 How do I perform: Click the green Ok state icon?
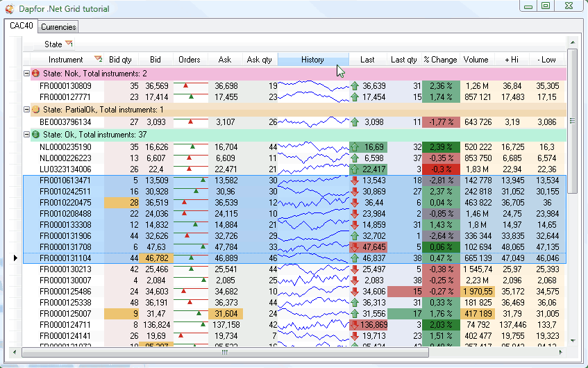tap(35, 134)
